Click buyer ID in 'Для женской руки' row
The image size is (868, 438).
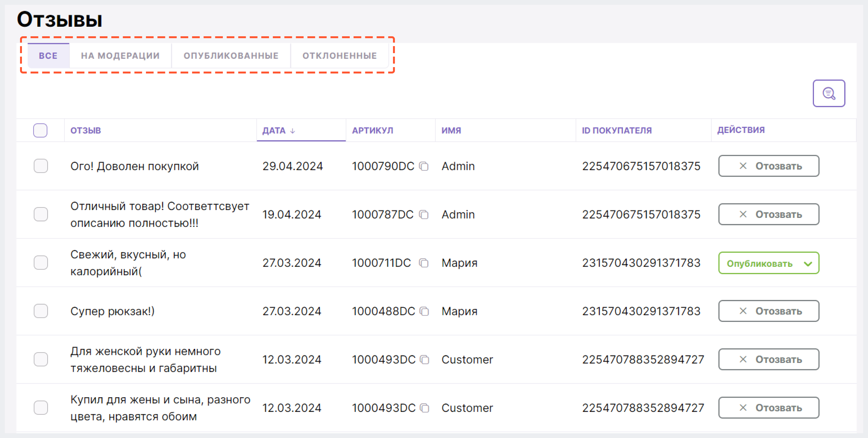click(x=643, y=359)
